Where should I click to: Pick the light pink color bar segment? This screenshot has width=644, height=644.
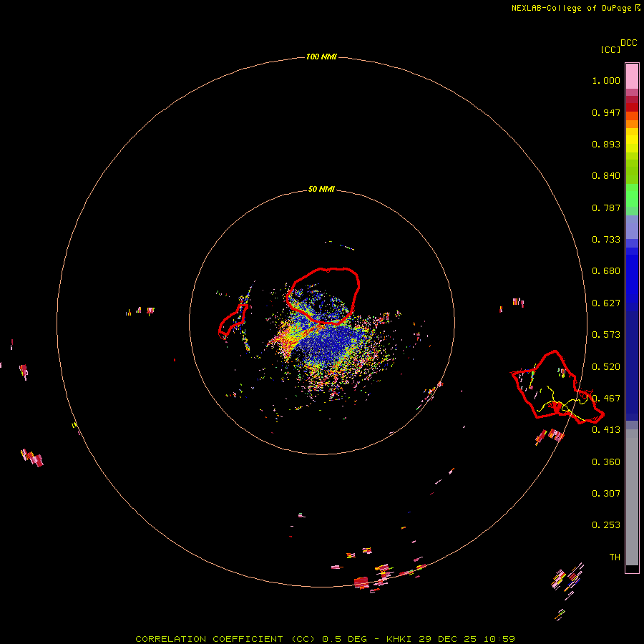pos(632,77)
